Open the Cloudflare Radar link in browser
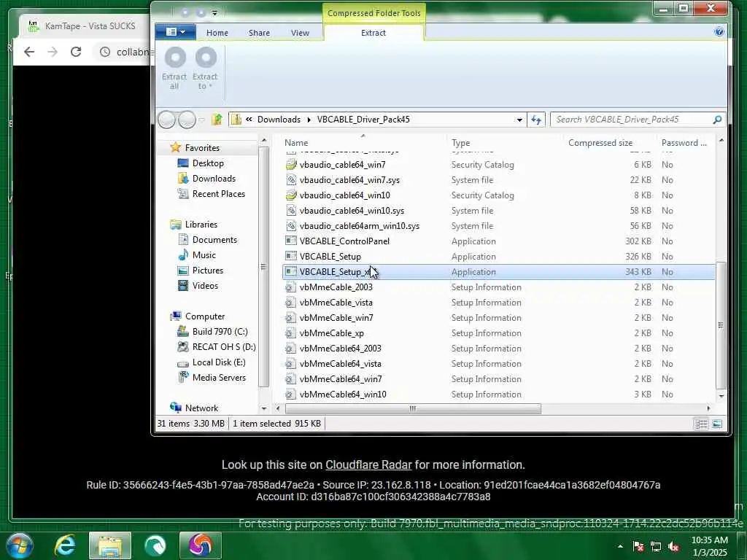This screenshot has height=560, width=747. (x=368, y=464)
